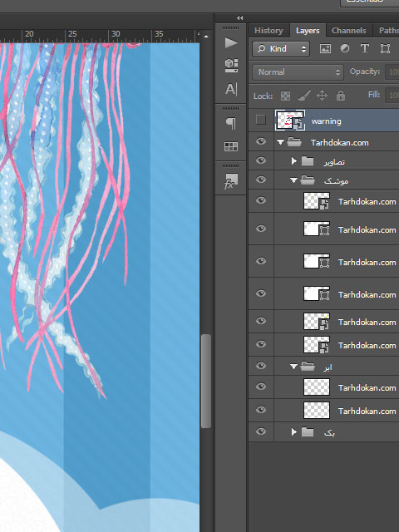Expand the بک group triangle

click(x=293, y=432)
